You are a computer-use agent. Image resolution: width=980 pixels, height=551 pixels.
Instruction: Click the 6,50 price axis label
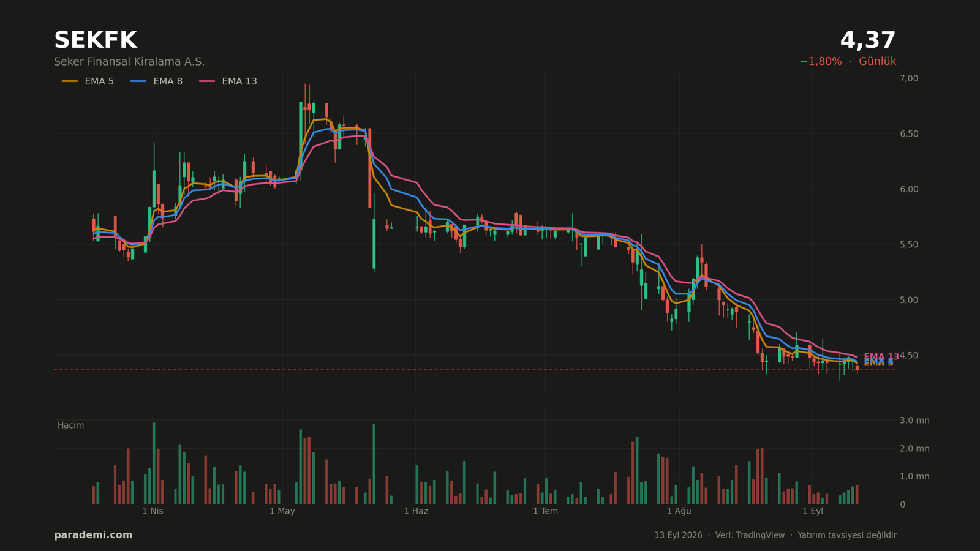(909, 133)
